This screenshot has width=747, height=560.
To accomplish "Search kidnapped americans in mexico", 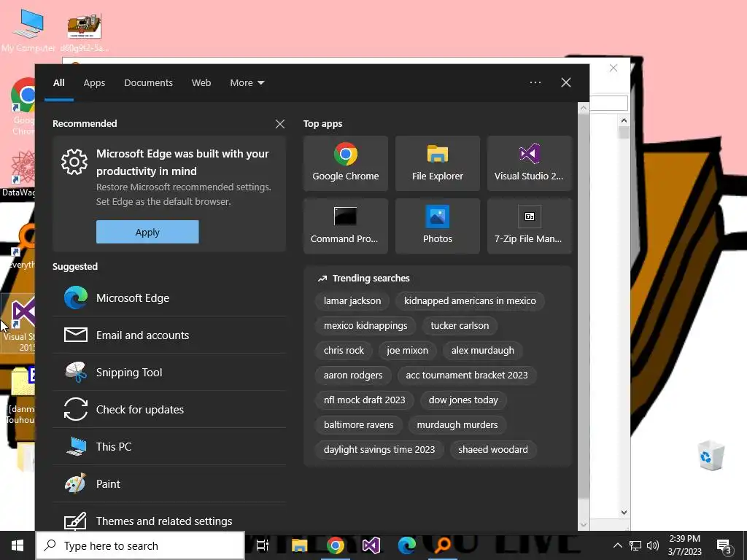I will [470, 301].
